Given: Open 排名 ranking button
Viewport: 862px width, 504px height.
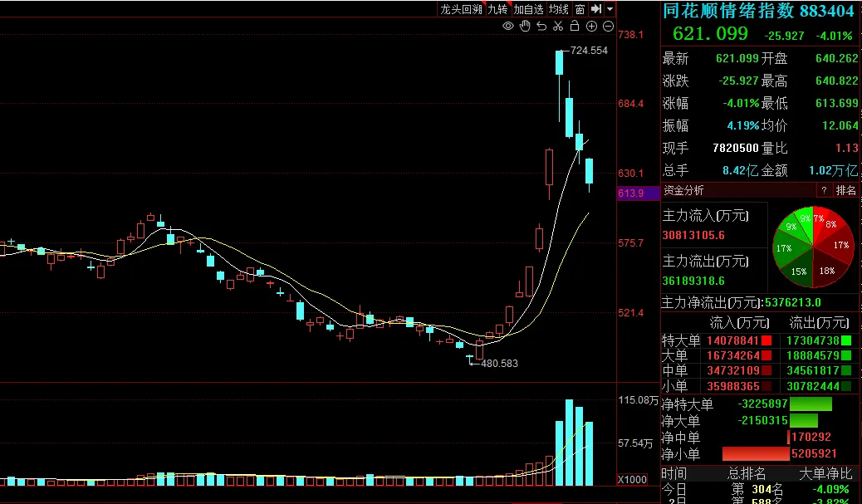Looking at the screenshot, I should (845, 190).
